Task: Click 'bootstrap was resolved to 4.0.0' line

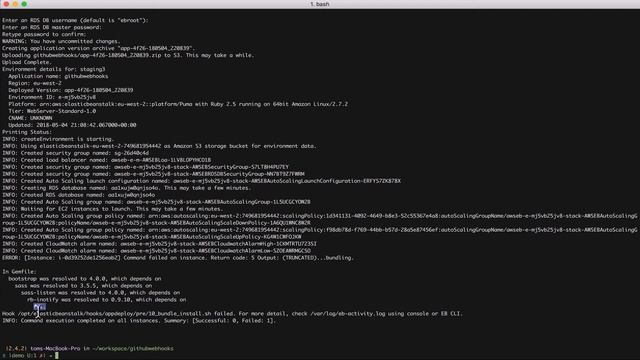Action: (85, 278)
